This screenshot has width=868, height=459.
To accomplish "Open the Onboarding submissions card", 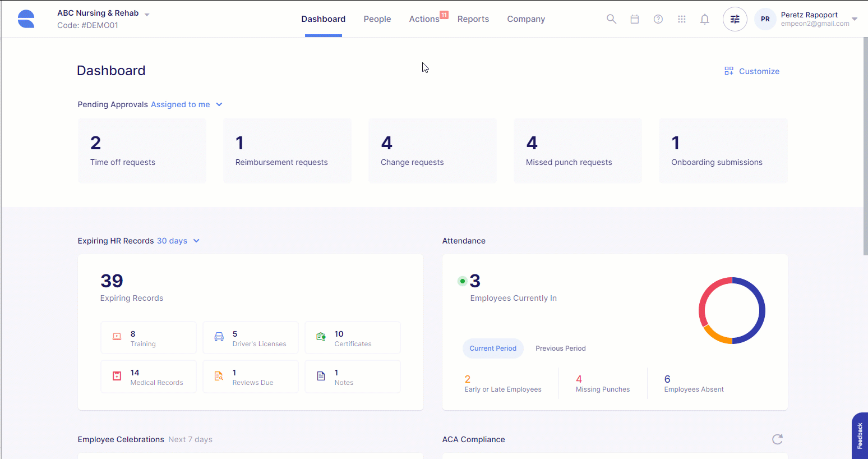I will coord(723,150).
